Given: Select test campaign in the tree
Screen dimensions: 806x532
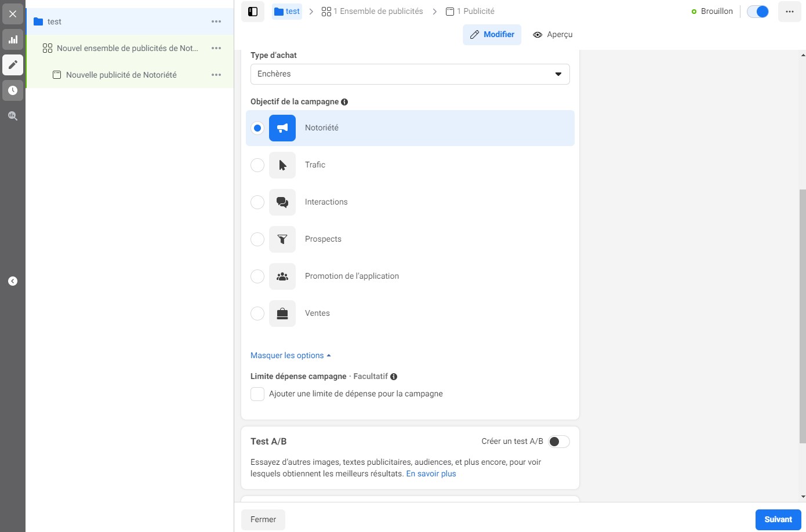Looking at the screenshot, I should click(x=130, y=21).
